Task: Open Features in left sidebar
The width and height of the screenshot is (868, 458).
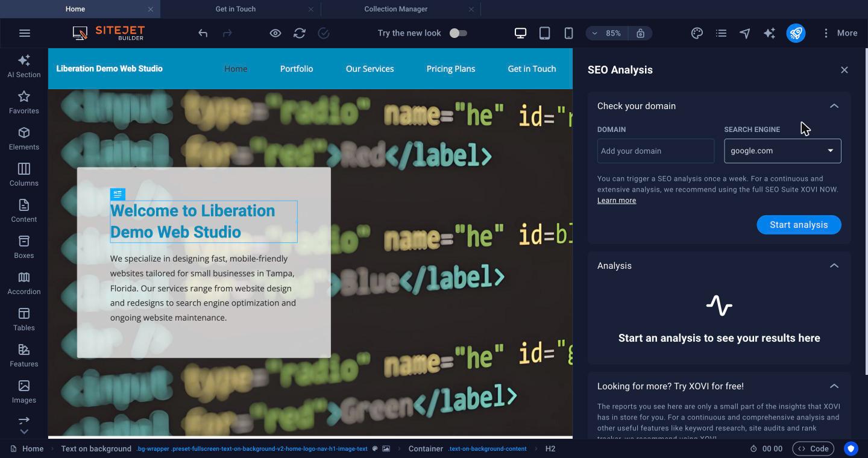Action: pyautogui.click(x=24, y=356)
